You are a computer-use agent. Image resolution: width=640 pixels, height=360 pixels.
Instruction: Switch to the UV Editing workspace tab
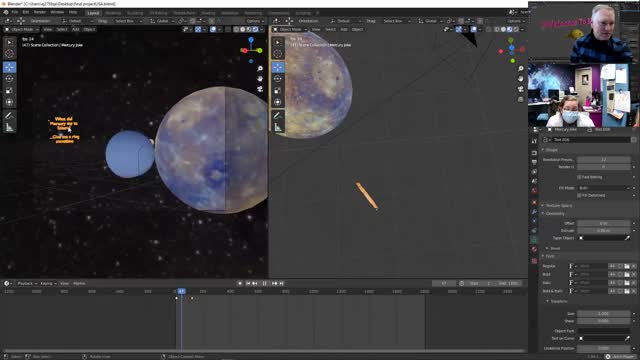158,13
